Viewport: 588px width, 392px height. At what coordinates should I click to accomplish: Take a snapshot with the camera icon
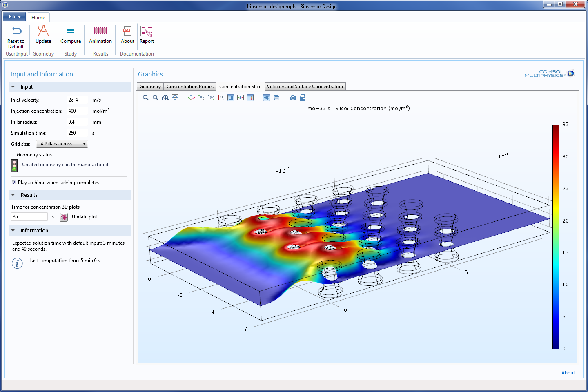pyautogui.click(x=292, y=98)
